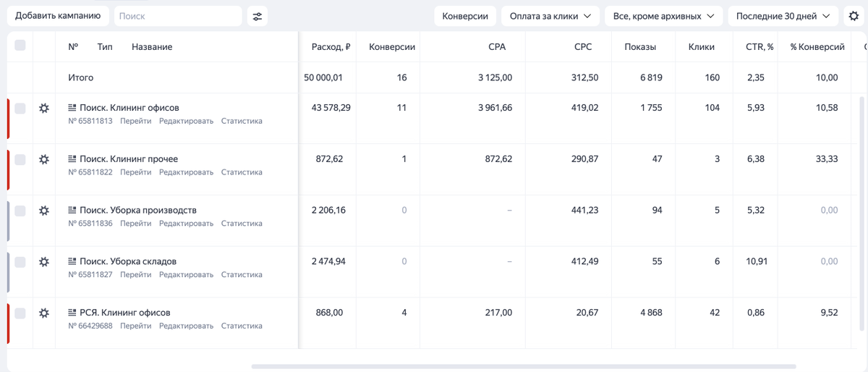This screenshot has width=868, height=372.
Task: Open table column settings gear icon
Action: point(854,16)
